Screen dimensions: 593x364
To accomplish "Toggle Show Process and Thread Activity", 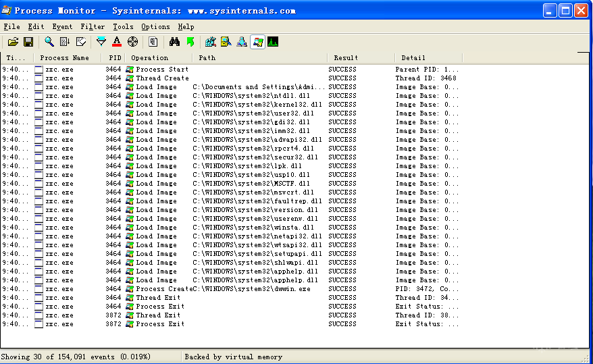I will pyautogui.click(x=257, y=42).
